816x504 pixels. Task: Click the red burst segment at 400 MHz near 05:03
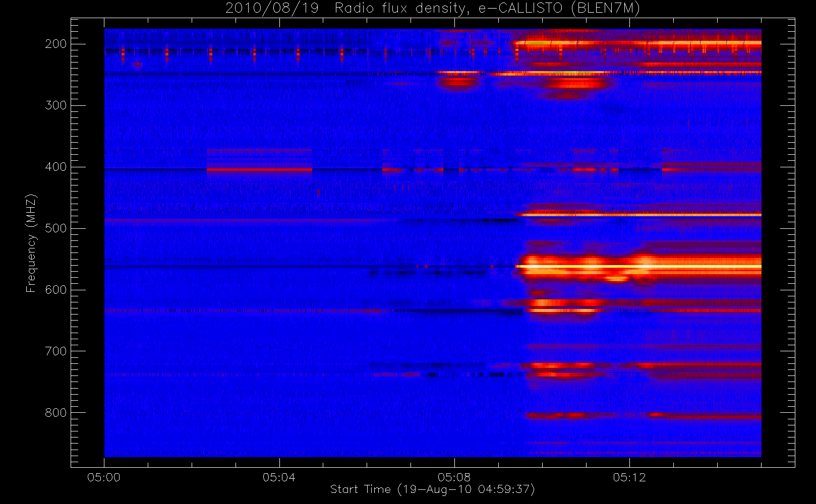click(x=259, y=170)
